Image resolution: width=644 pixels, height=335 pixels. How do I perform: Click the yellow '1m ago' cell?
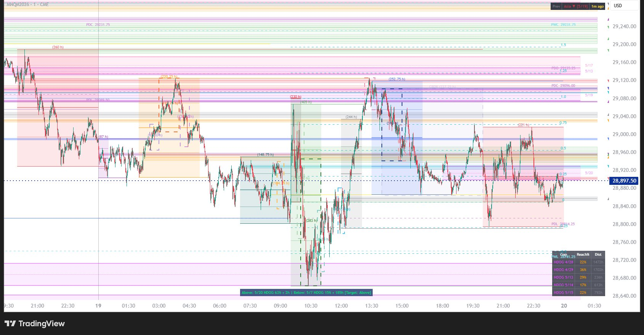(598, 6)
